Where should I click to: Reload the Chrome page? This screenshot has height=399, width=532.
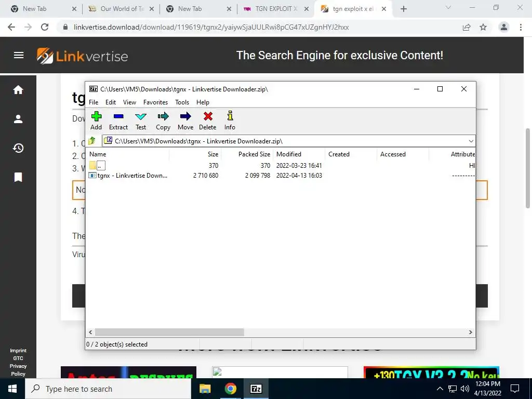click(x=45, y=27)
